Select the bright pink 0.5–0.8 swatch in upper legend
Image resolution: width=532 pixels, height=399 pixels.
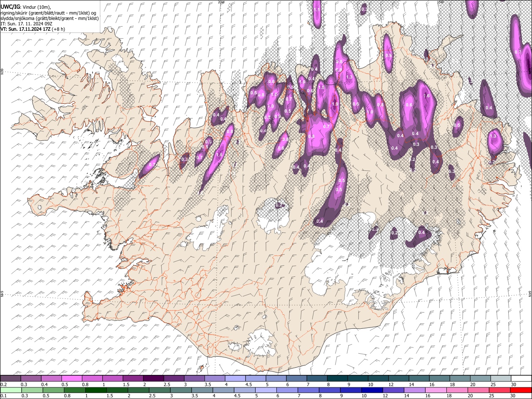point(71,378)
